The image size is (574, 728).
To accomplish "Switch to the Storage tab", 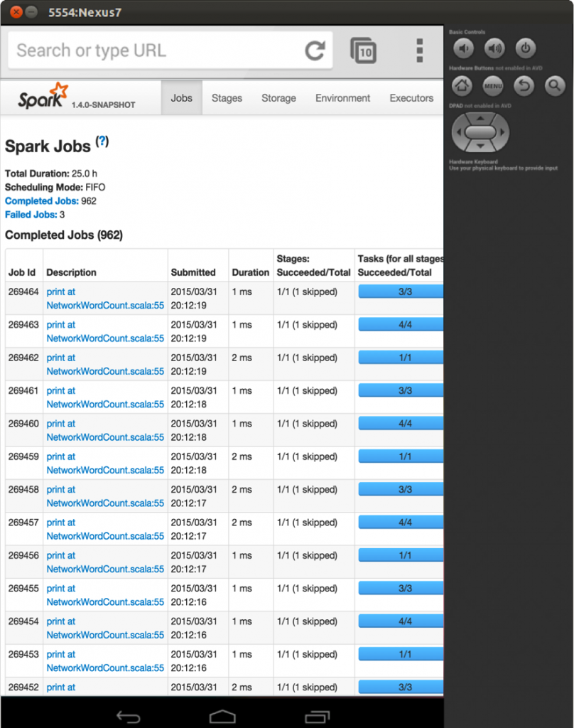I will 278,98.
